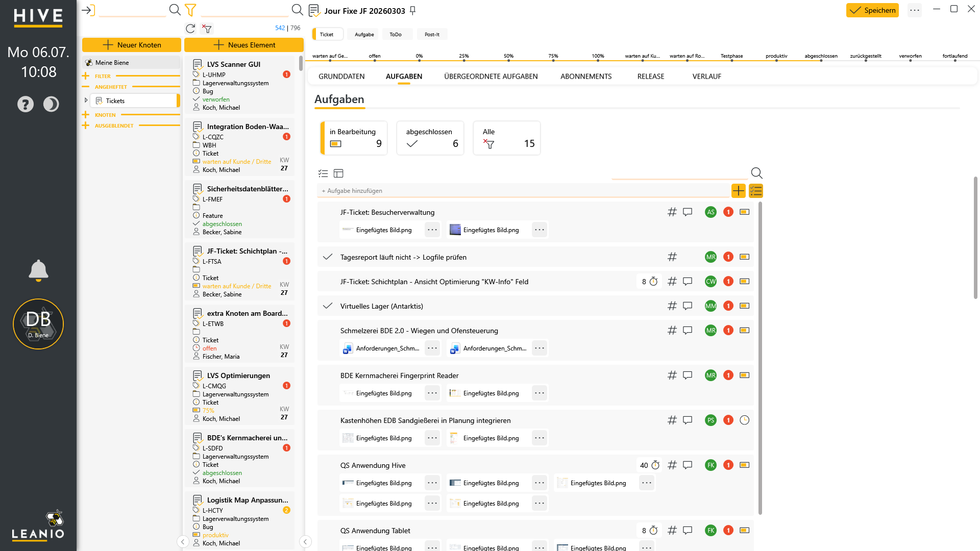Click the Speichern button
Viewport: 980px width, 551px height.
tap(872, 10)
